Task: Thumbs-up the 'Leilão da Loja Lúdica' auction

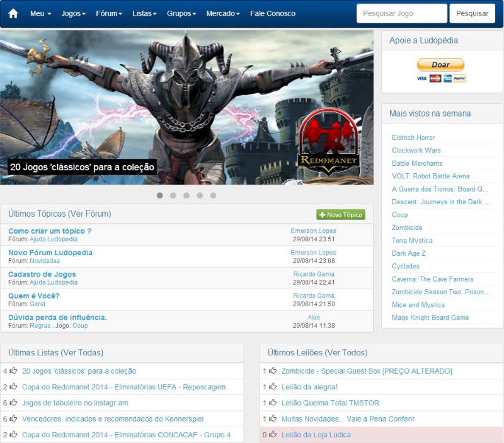Action: (273, 434)
